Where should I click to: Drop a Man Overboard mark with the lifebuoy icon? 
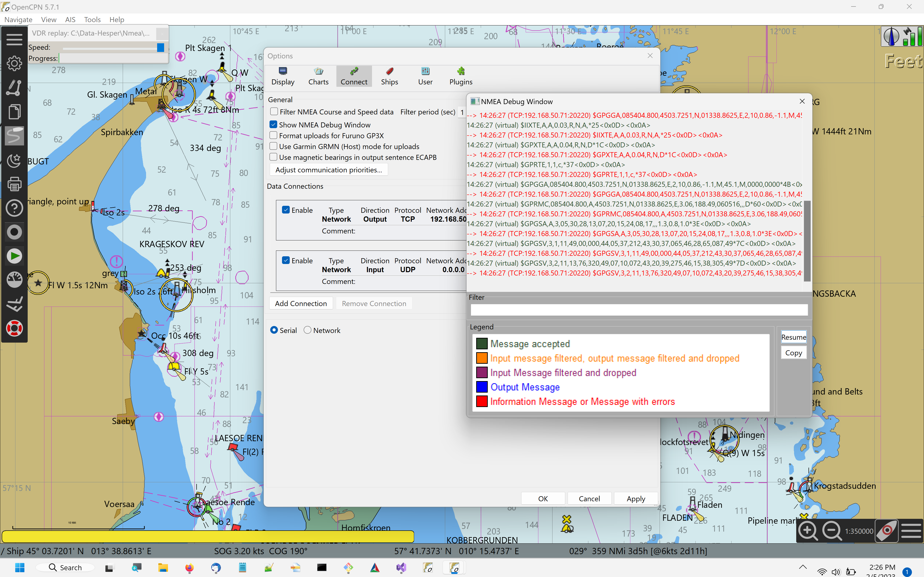click(14, 328)
